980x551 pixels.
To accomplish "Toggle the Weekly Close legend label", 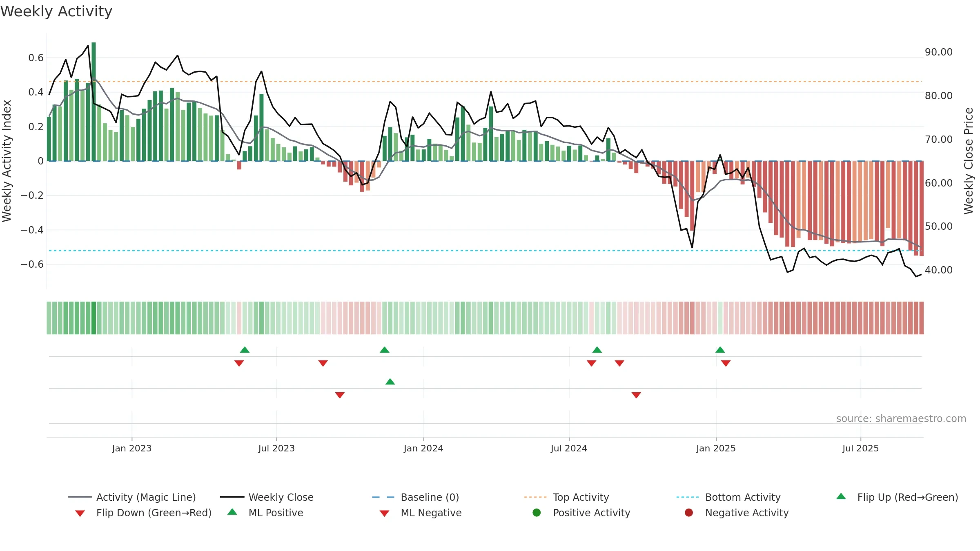I will [x=281, y=498].
